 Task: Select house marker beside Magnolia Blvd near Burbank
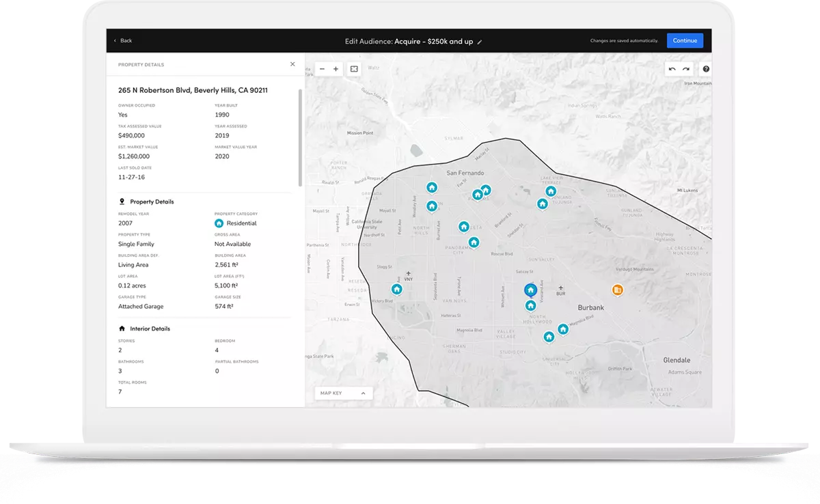click(x=563, y=329)
